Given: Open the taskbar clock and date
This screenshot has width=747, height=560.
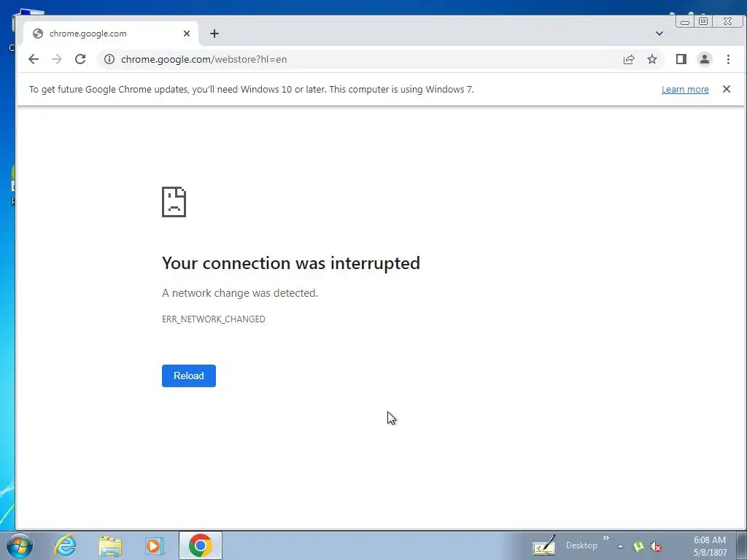Looking at the screenshot, I should [x=710, y=546].
